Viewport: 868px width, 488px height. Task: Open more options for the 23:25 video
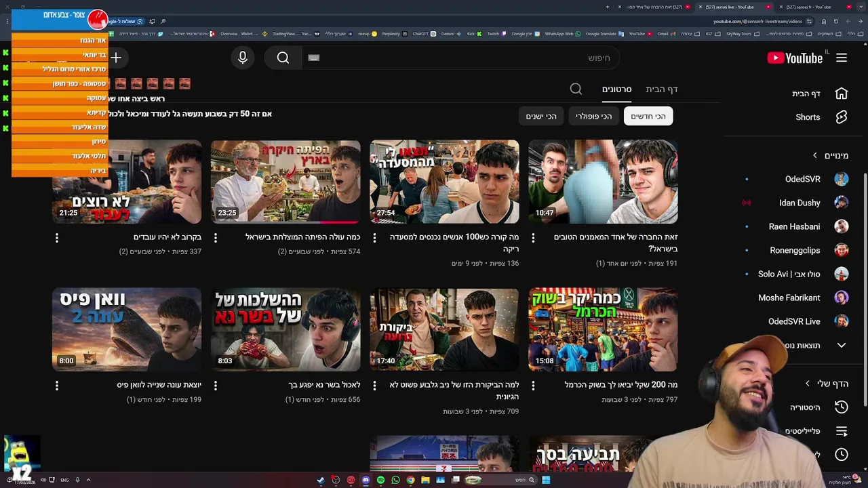point(216,238)
